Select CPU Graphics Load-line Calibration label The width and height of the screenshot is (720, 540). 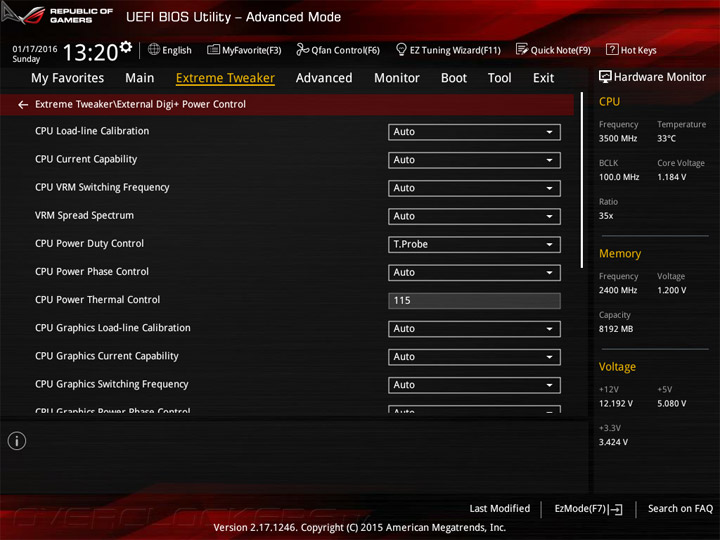112,328
